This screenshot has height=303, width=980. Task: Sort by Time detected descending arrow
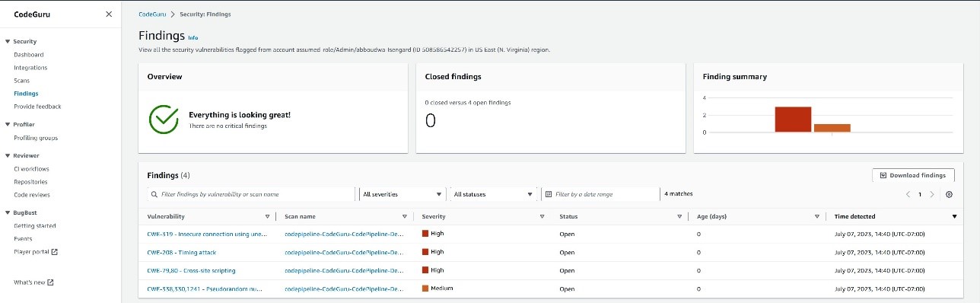pyautogui.click(x=955, y=216)
